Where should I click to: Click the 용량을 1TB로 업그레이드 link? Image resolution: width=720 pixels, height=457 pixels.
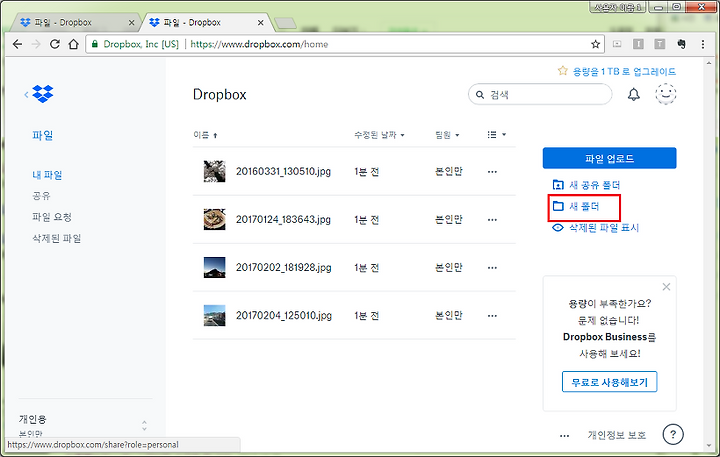coord(617,71)
